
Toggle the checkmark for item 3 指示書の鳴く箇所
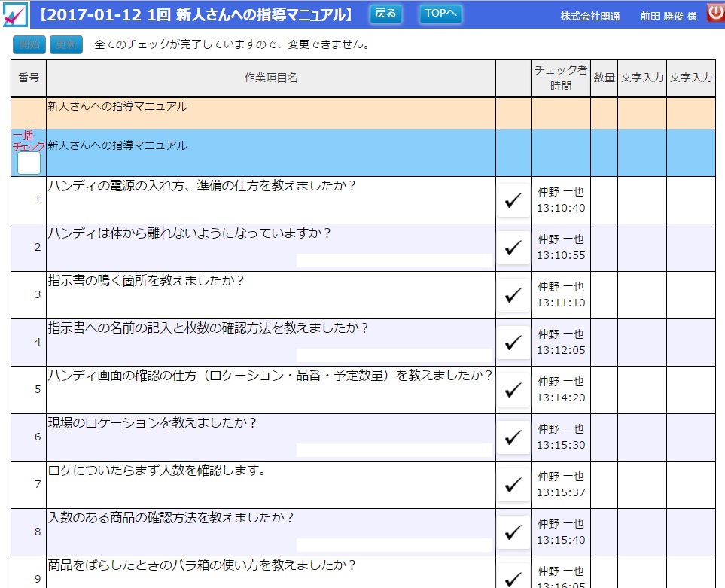pos(513,295)
